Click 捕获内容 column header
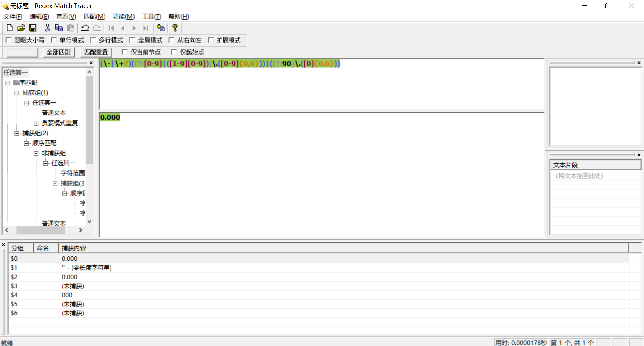 pyautogui.click(x=343, y=248)
